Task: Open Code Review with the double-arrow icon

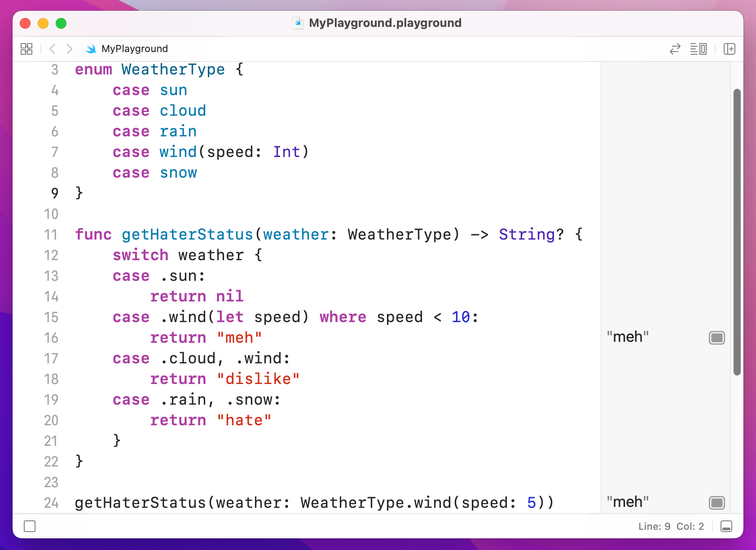Action: pyautogui.click(x=675, y=49)
